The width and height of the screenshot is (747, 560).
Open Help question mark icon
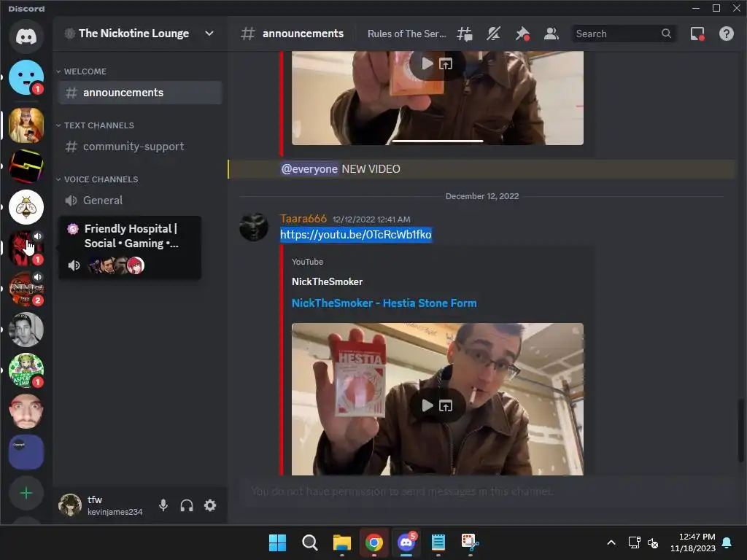click(x=727, y=34)
